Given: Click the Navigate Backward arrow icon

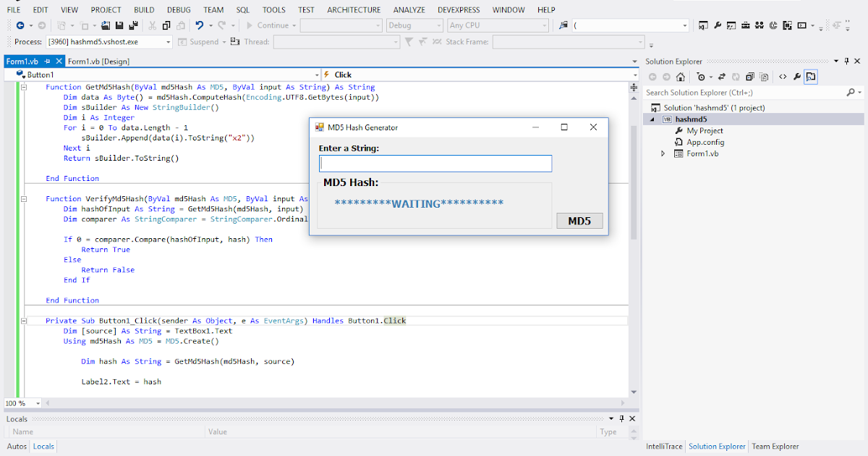Looking at the screenshot, I should click(x=20, y=25).
